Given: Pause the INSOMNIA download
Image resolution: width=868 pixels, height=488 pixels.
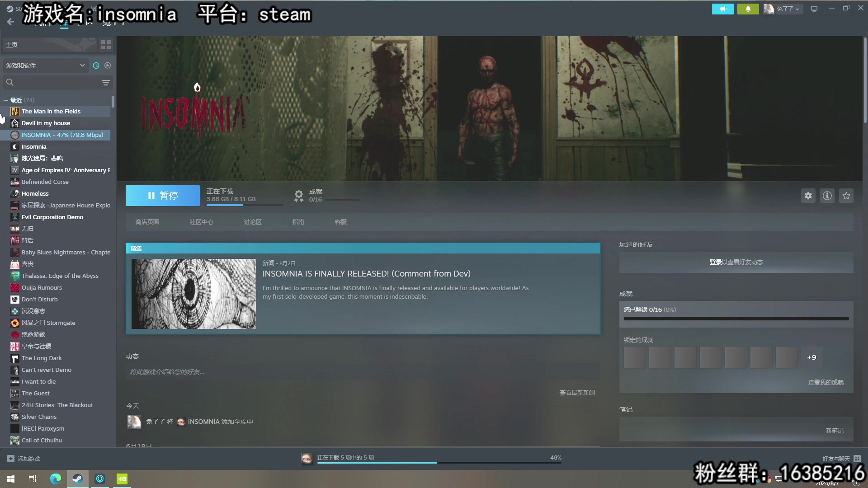Looking at the screenshot, I should tap(163, 196).
